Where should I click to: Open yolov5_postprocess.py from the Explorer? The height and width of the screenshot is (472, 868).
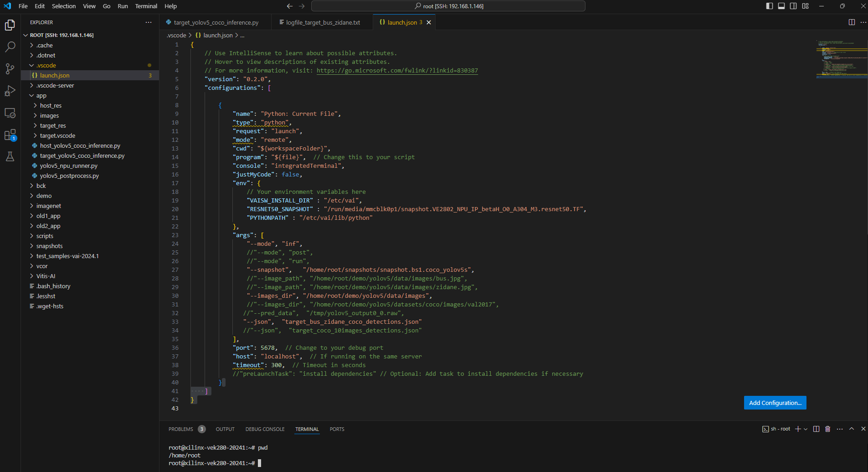coord(69,176)
